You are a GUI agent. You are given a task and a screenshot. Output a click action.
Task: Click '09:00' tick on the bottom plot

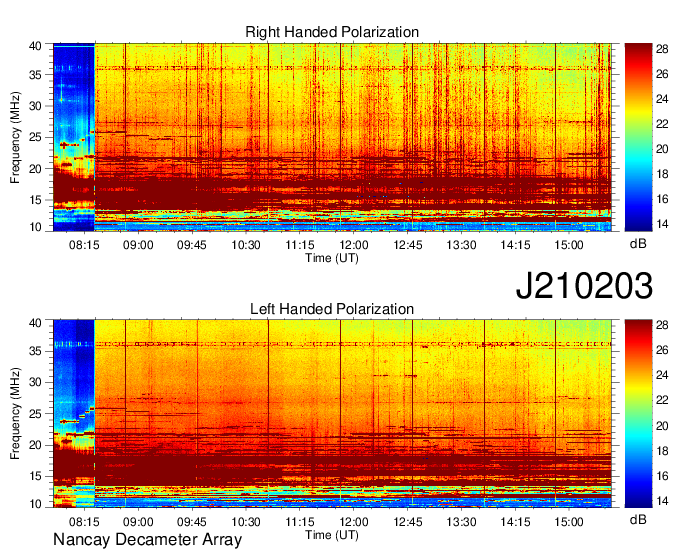(x=138, y=522)
